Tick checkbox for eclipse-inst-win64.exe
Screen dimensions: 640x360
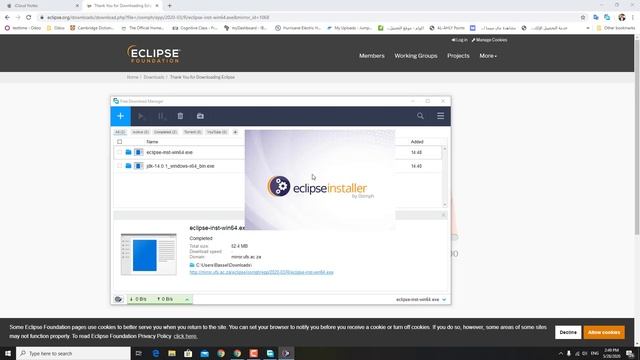[120, 152]
